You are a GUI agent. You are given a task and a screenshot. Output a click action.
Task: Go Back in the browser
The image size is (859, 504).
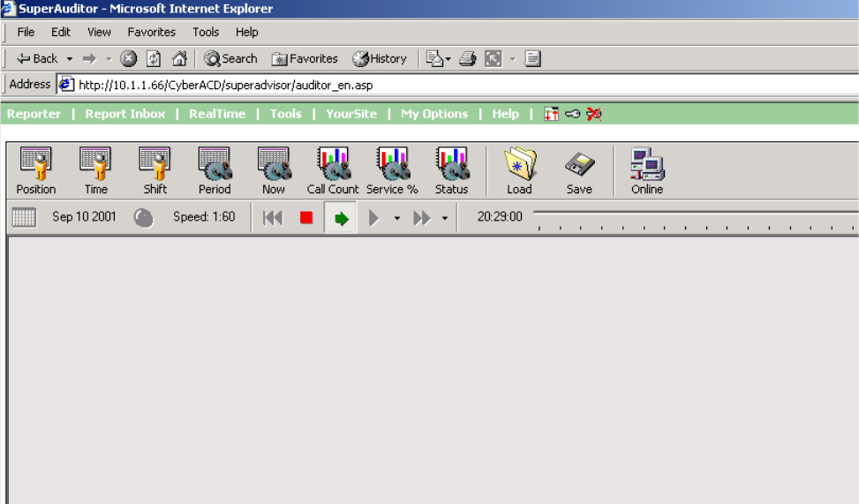point(37,58)
